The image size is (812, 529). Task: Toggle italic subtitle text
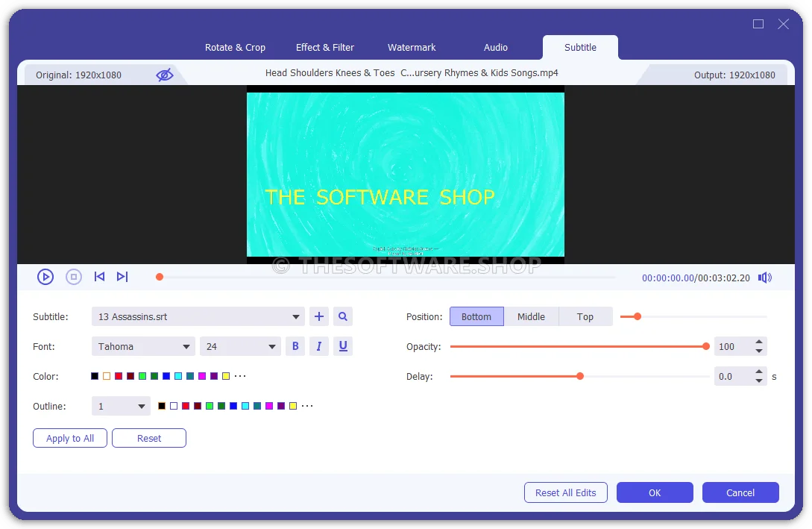click(319, 346)
